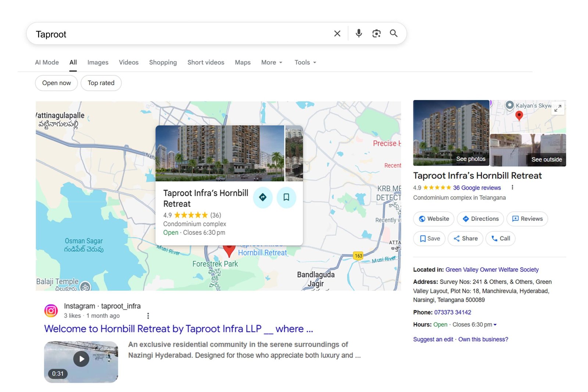588x392 pixels.
Task: Play the 0:31 Instagram video
Action: coord(80,359)
